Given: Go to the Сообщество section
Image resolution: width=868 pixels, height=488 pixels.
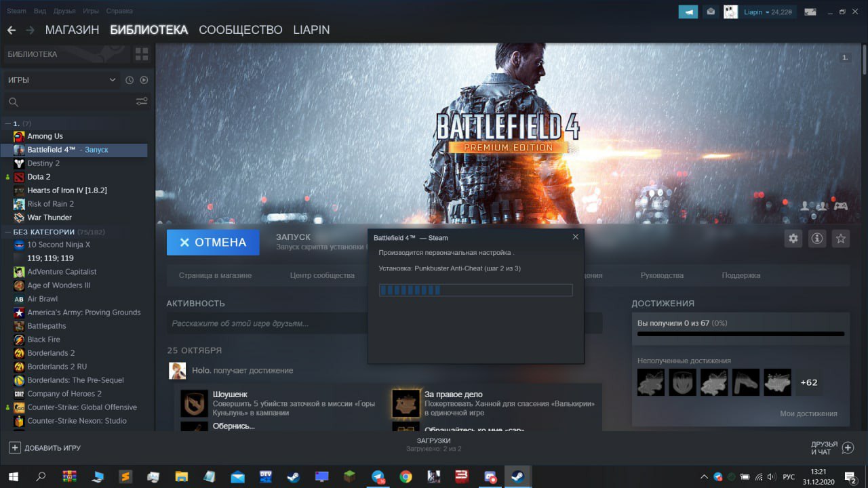Looking at the screenshot, I should coord(240,30).
